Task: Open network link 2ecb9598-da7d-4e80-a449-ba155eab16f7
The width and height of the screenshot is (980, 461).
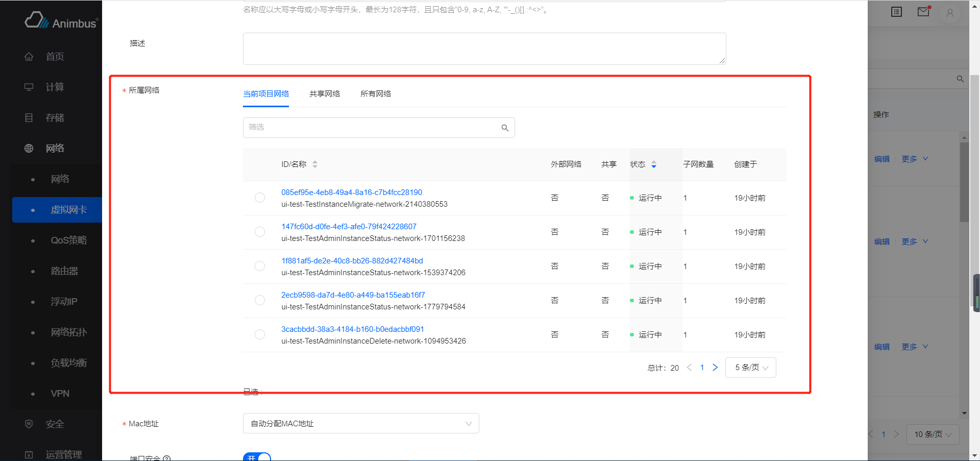Action: point(353,295)
